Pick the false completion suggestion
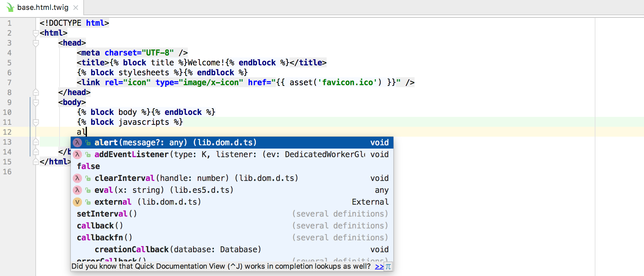644x276 pixels. pos(232,166)
